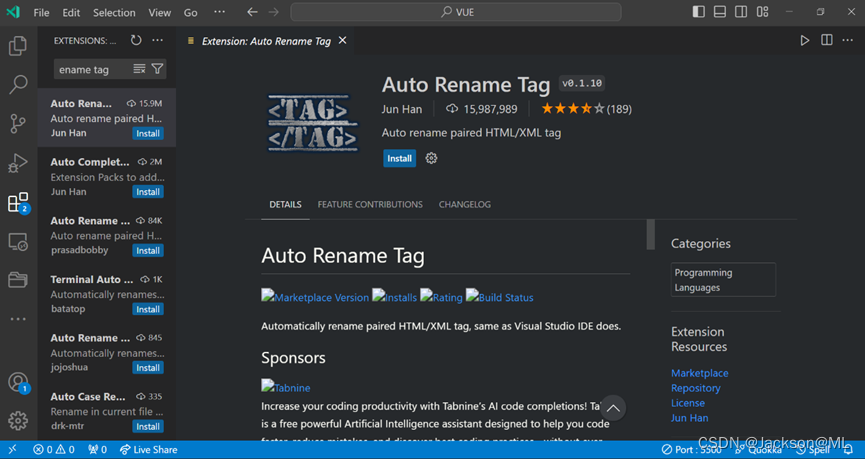865x459 pixels.
Task: Open the Explorer view in activity bar
Action: (x=18, y=45)
